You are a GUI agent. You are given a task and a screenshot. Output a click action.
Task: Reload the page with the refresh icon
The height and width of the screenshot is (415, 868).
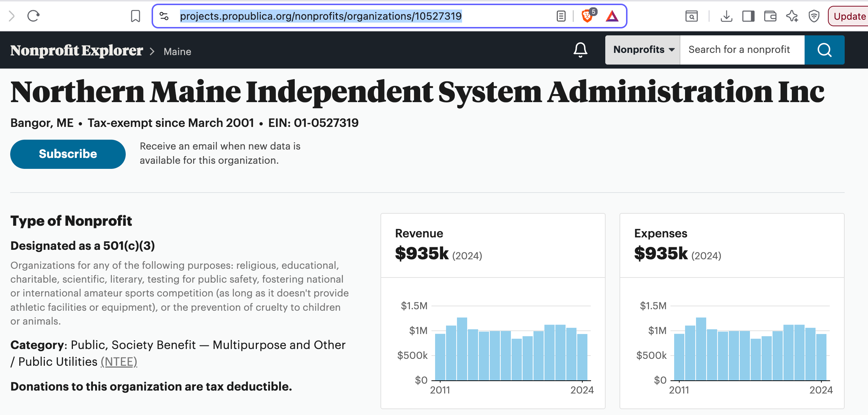coord(33,16)
